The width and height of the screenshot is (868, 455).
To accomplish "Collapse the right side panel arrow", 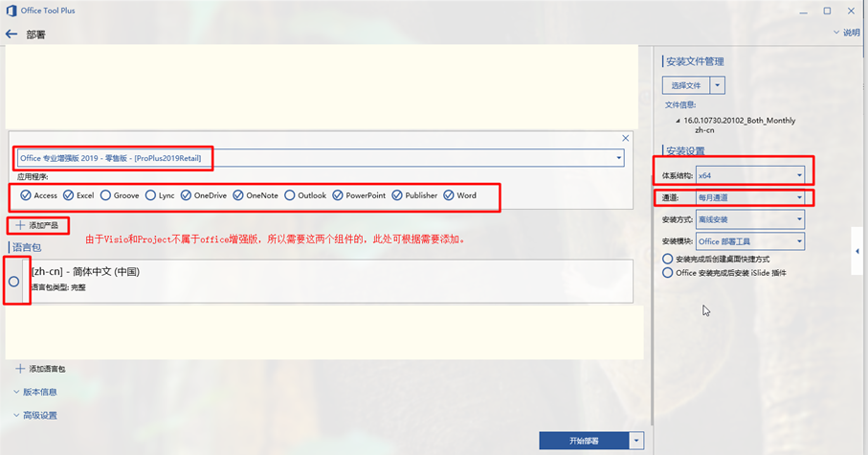I will (857, 252).
